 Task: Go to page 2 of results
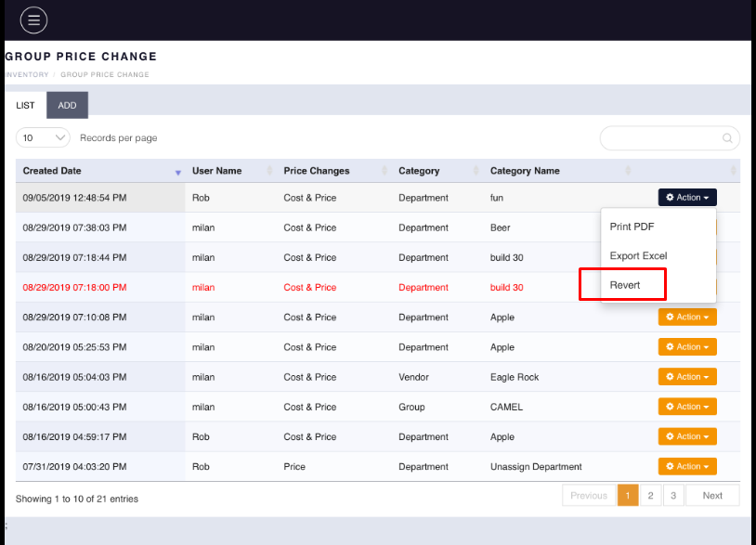650,496
